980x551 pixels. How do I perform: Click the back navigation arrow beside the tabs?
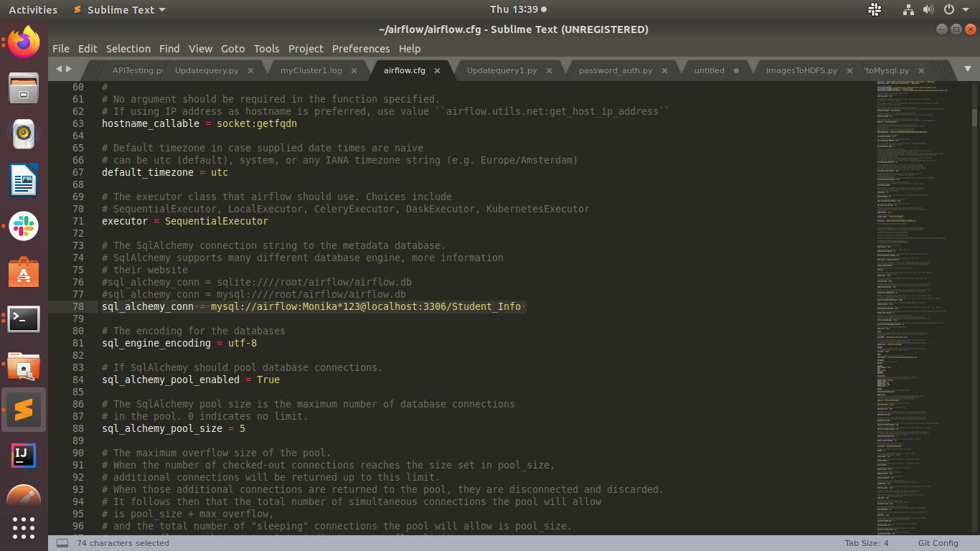pos(58,70)
